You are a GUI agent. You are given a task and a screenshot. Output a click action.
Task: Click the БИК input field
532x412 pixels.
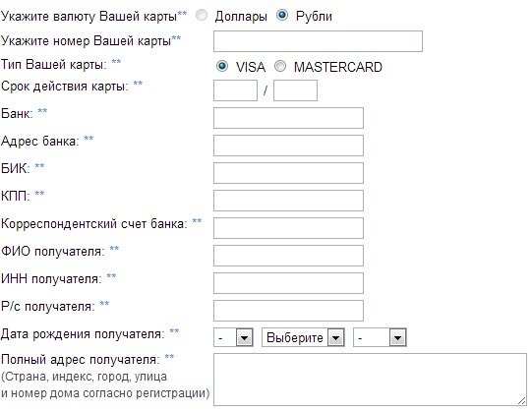tap(288, 173)
